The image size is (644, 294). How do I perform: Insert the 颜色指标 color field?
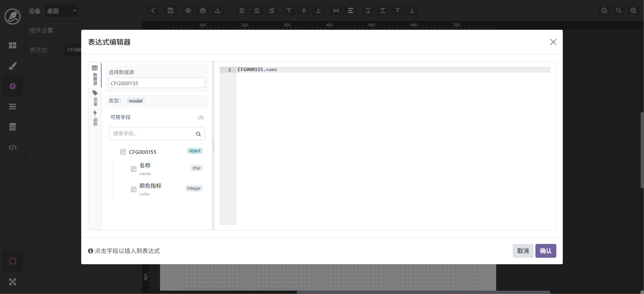(150, 189)
